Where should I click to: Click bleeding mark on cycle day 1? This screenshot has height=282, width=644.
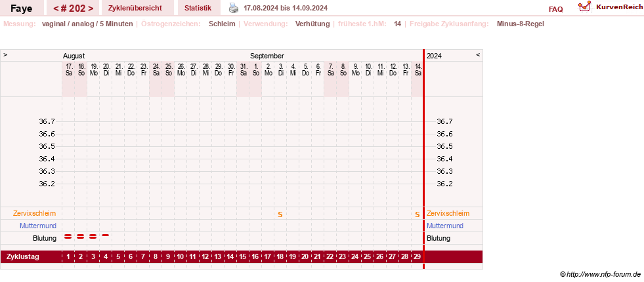pos(68,236)
